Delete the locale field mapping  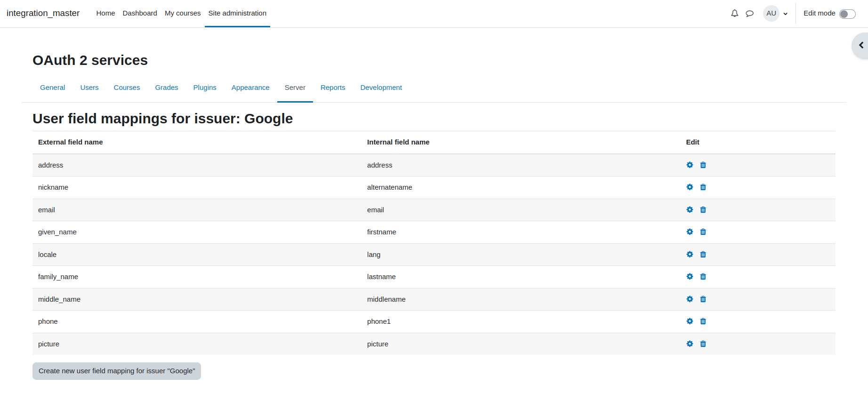click(x=703, y=255)
